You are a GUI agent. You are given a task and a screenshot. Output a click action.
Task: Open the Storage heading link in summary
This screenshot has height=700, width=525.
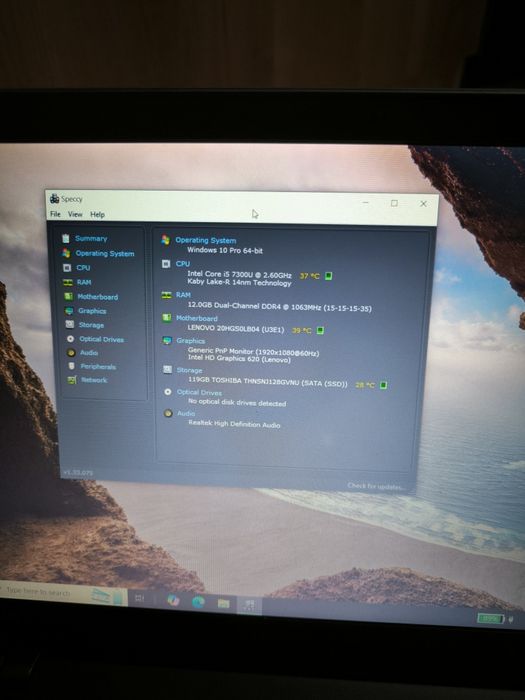[x=189, y=370]
